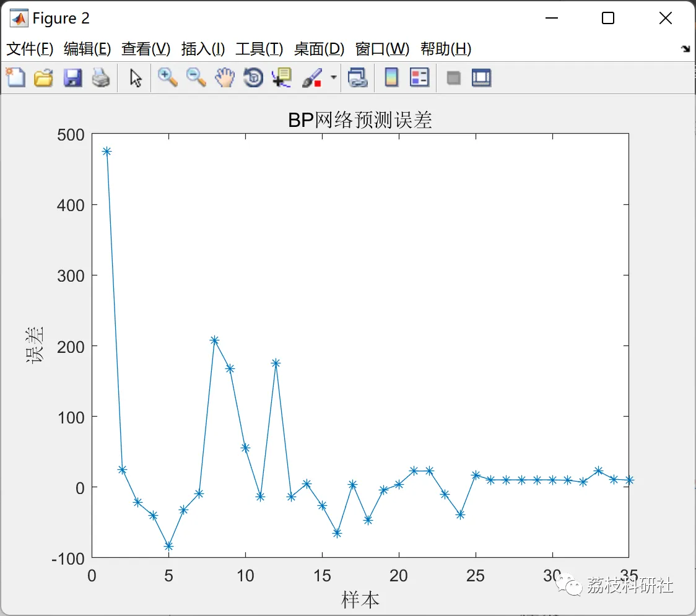Click the Show Plot Tools and dock icon
This screenshot has height=616, width=696.
[x=481, y=77]
